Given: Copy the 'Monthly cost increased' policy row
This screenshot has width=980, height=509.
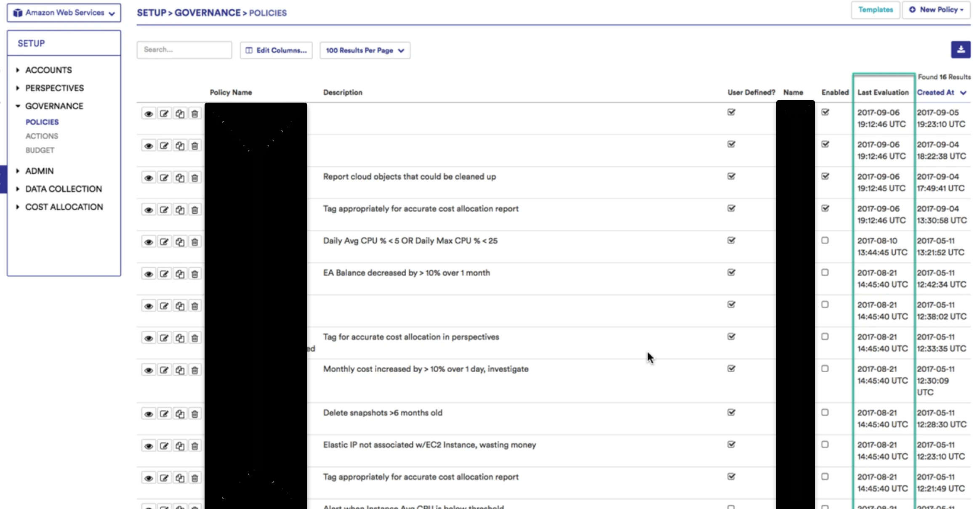Looking at the screenshot, I should click(180, 370).
